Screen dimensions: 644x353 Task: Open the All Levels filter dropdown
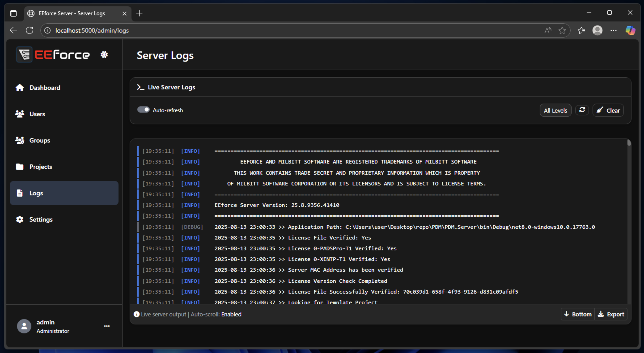555,110
